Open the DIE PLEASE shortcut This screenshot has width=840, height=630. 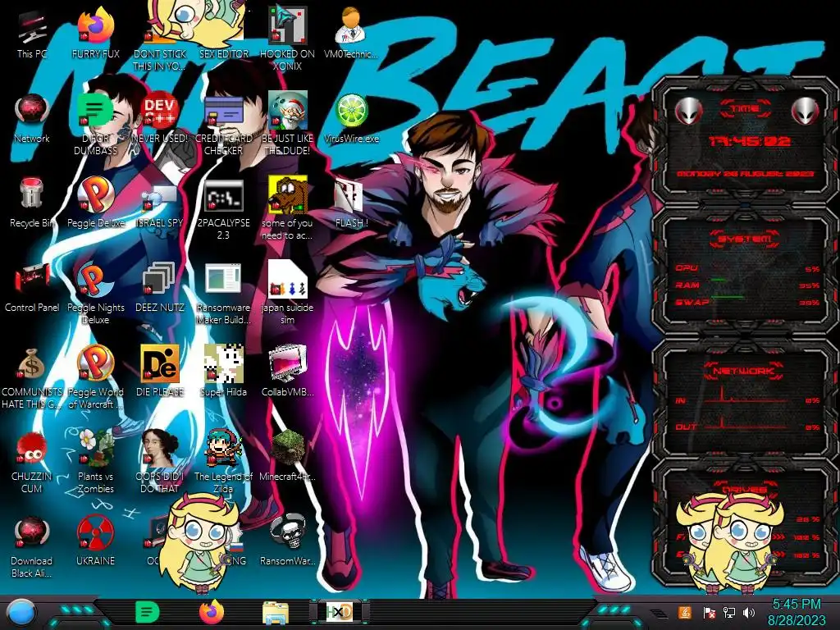click(160, 371)
